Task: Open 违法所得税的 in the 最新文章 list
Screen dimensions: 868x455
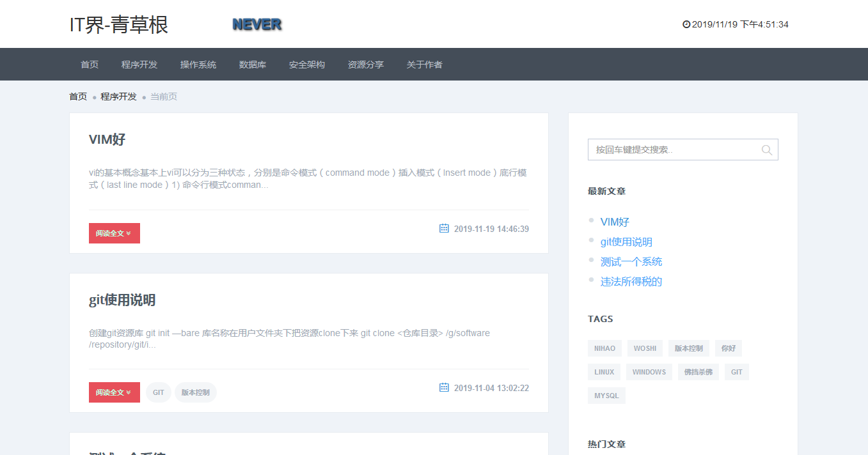Action: [x=631, y=281]
